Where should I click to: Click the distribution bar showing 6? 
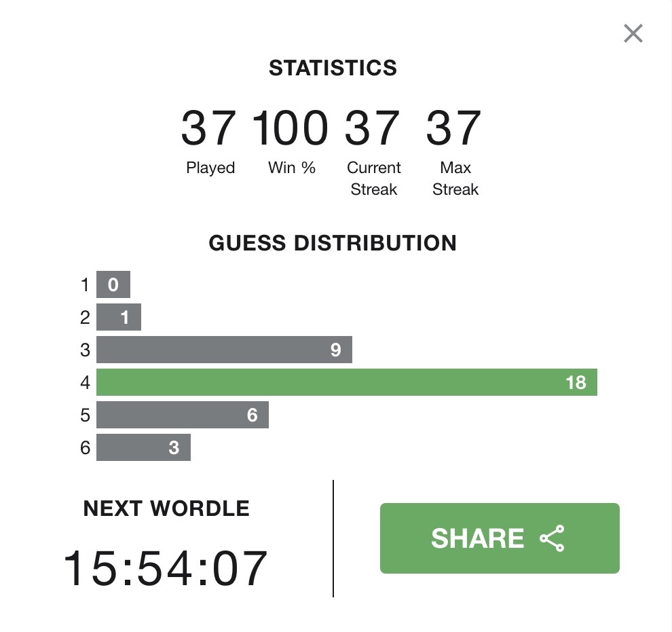[182, 415]
